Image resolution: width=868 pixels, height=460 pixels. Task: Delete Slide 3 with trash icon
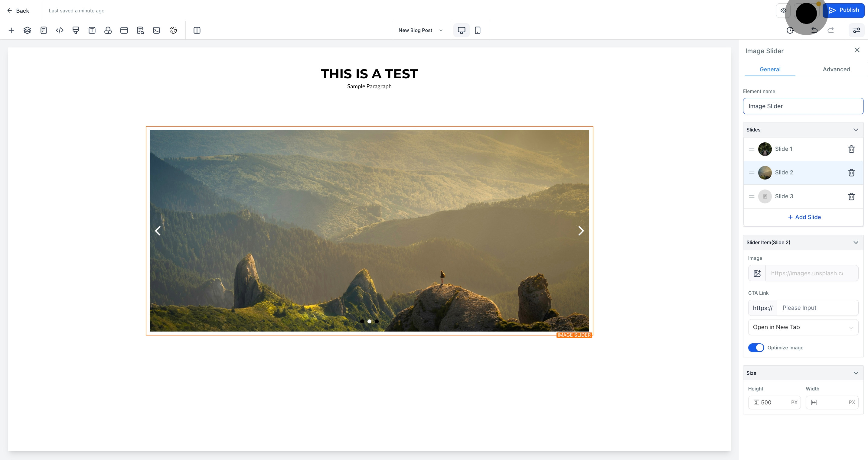pyautogui.click(x=851, y=196)
